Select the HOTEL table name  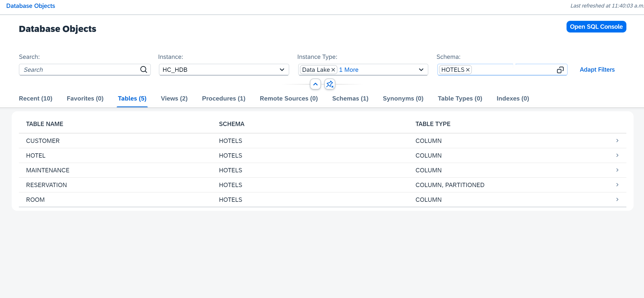coord(36,156)
